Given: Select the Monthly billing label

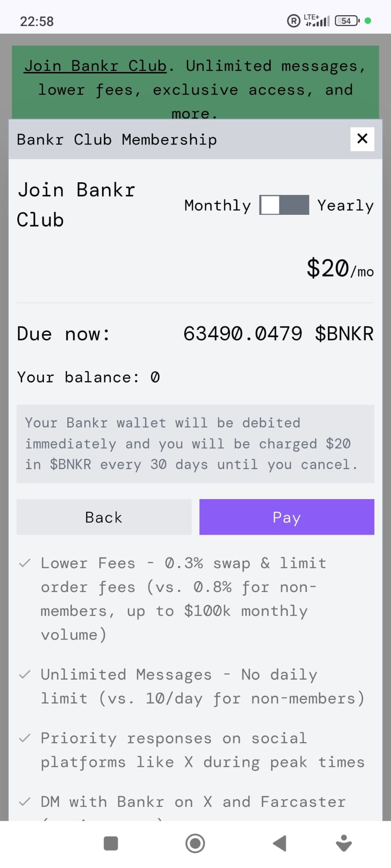Looking at the screenshot, I should (x=218, y=205).
